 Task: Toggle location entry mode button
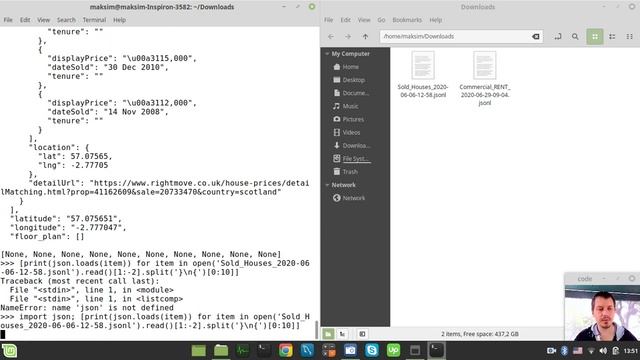coord(558,36)
